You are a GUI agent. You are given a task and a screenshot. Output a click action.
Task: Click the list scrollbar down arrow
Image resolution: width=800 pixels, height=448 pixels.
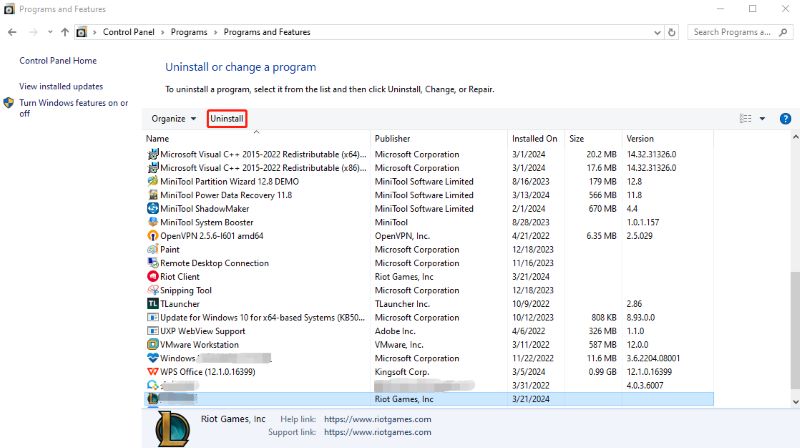795,402
